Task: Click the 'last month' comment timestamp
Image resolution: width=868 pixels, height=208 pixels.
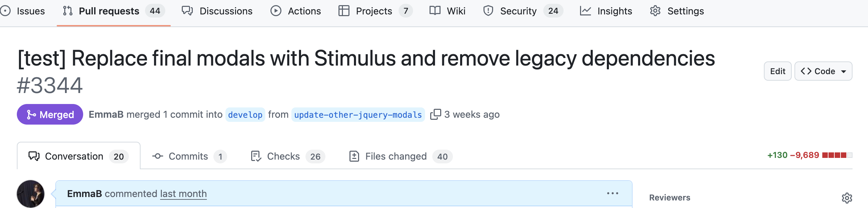Action: coord(183,194)
